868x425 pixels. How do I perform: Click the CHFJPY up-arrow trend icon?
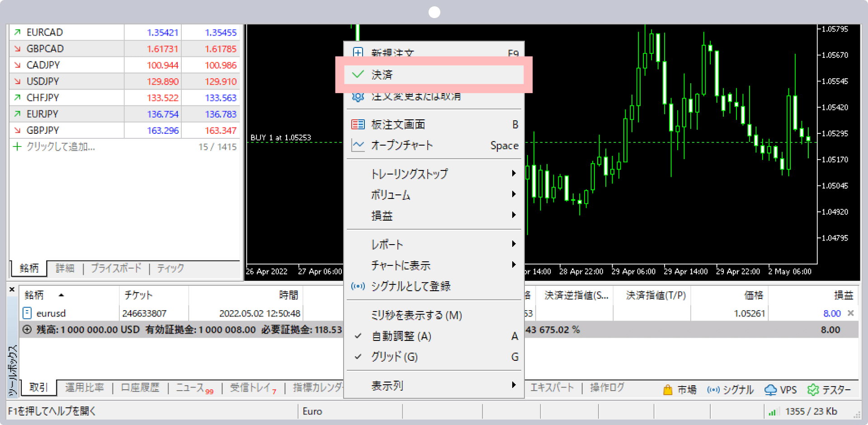17,98
